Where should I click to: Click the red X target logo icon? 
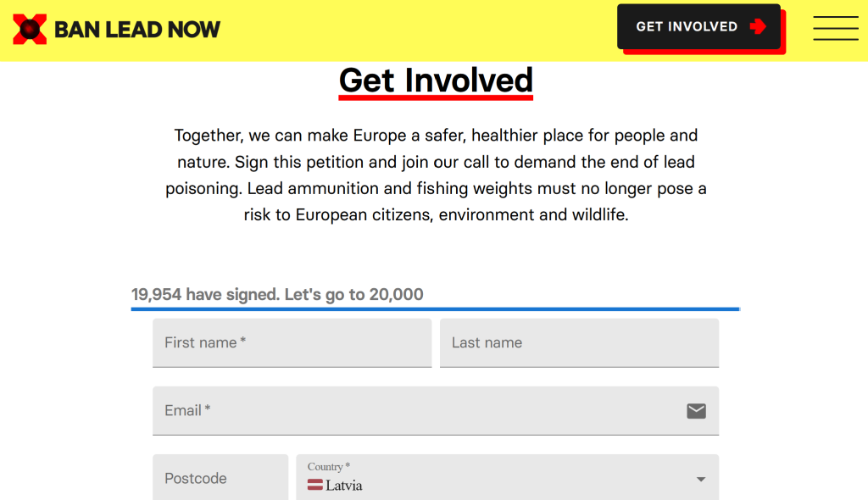coord(30,30)
